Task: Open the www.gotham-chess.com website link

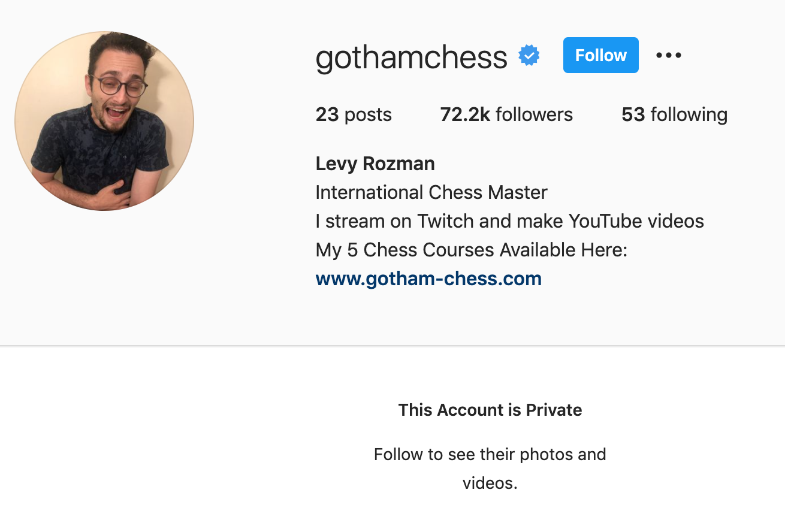Action: coord(428,278)
